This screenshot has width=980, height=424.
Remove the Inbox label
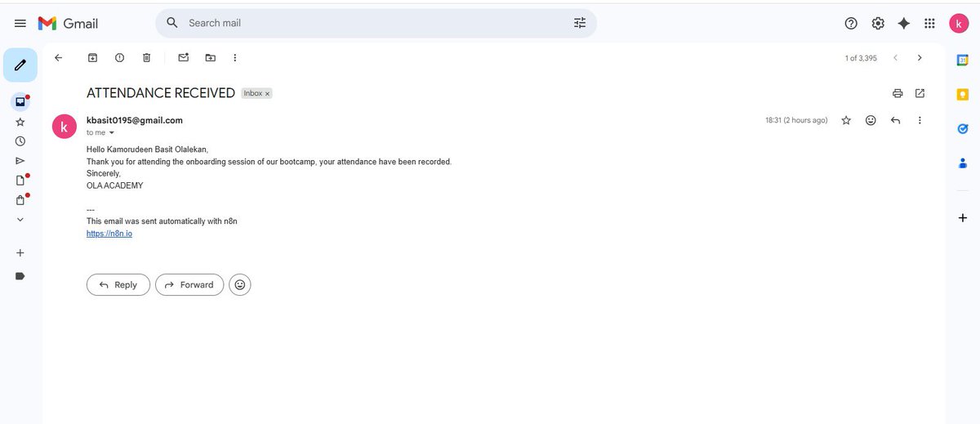pyautogui.click(x=267, y=94)
